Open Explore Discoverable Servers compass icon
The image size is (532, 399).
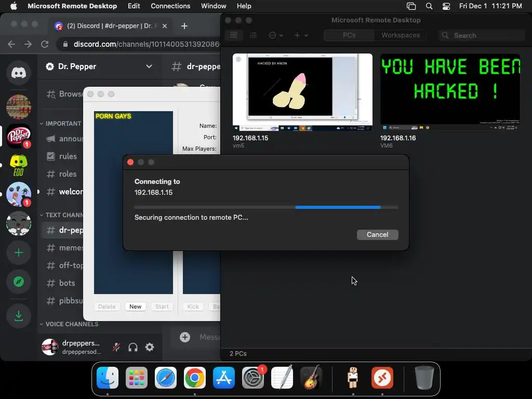coord(19,282)
